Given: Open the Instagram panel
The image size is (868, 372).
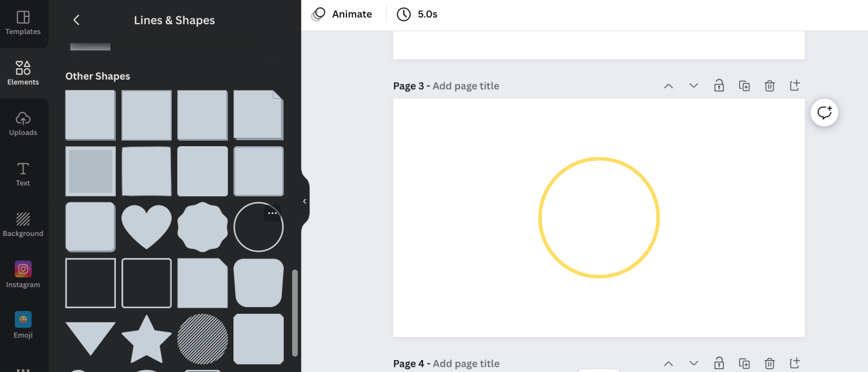Looking at the screenshot, I should pyautogui.click(x=23, y=275).
